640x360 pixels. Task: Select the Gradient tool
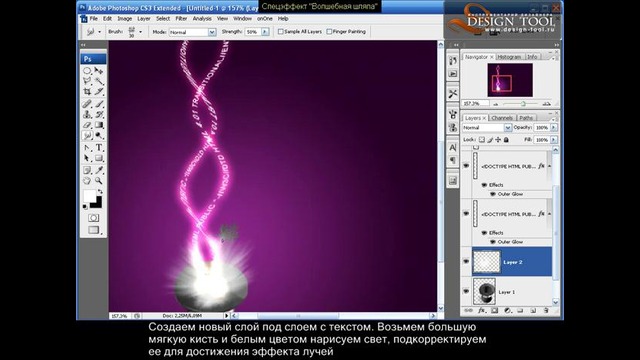pos(99,125)
